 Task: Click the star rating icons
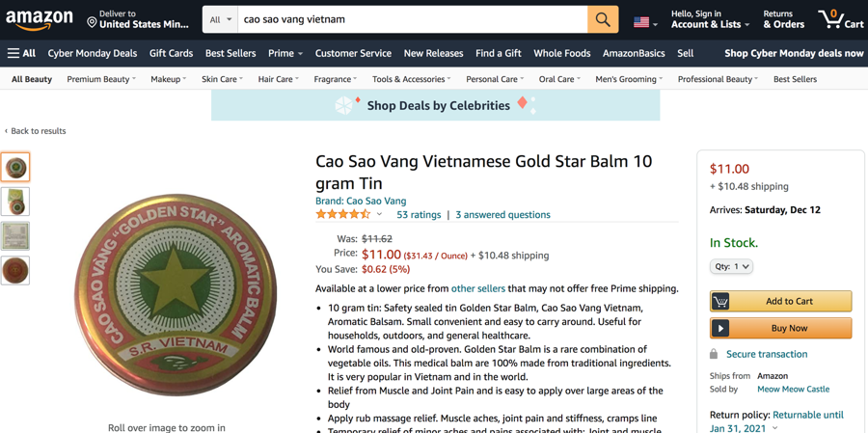342,215
